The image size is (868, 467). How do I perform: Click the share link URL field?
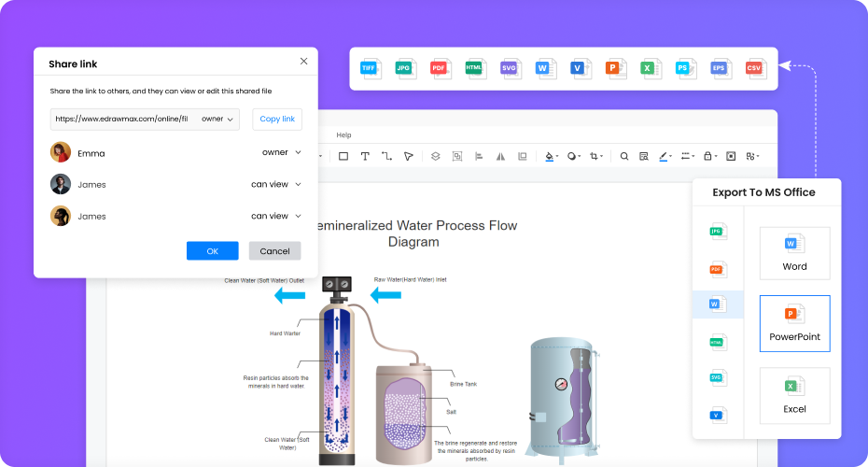coord(121,119)
